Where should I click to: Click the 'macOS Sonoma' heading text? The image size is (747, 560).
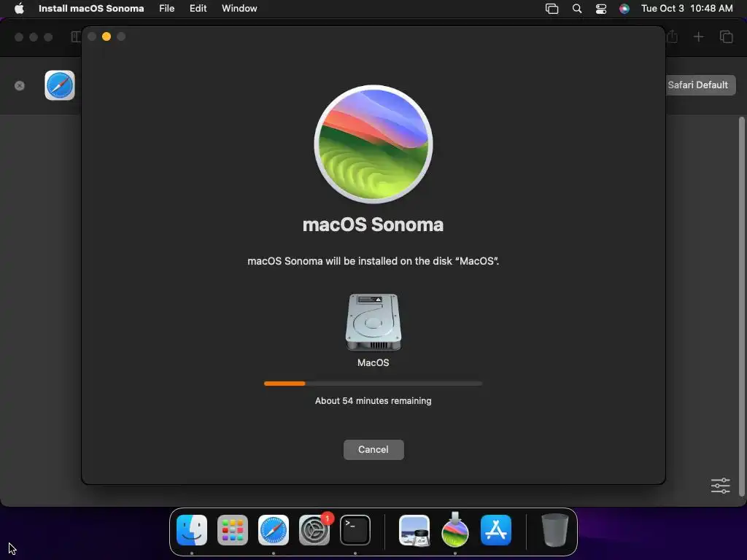pyautogui.click(x=373, y=225)
